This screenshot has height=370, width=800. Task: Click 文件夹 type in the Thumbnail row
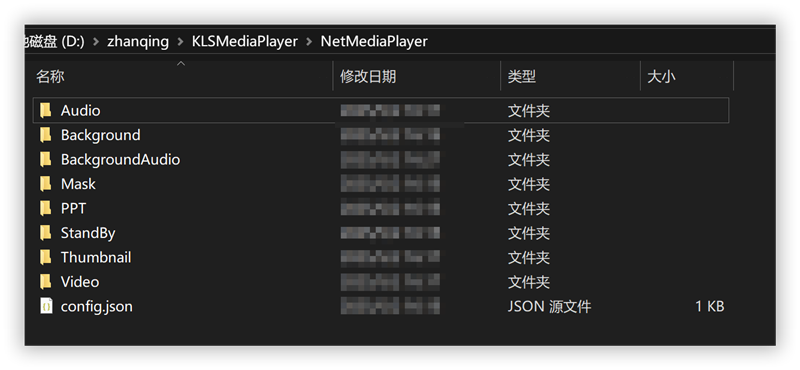click(529, 258)
